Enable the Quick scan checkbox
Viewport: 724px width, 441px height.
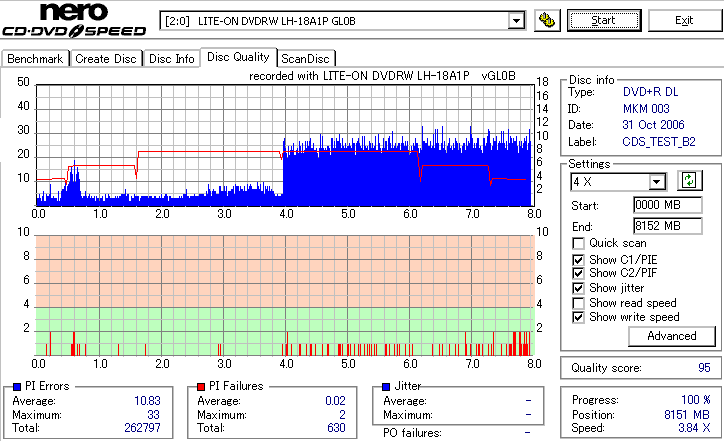click(x=578, y=243)
